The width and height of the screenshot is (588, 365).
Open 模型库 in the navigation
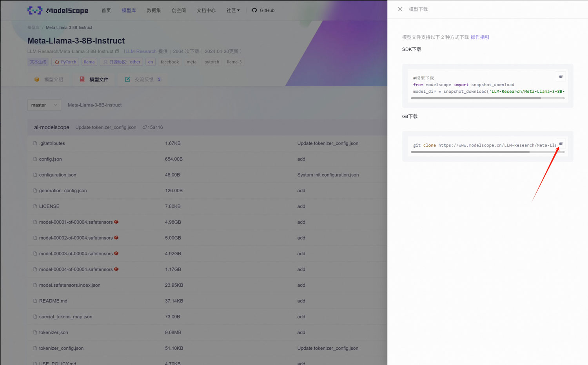(129, 10)
